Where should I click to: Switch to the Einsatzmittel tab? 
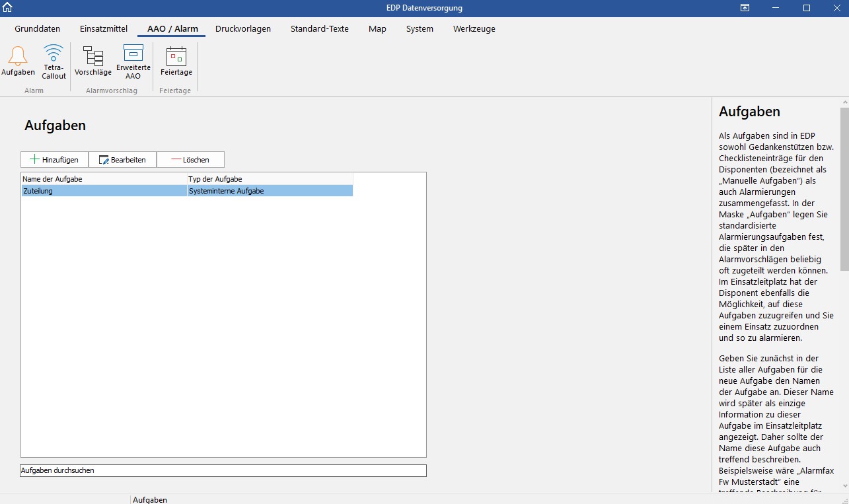tap(104, 29)
